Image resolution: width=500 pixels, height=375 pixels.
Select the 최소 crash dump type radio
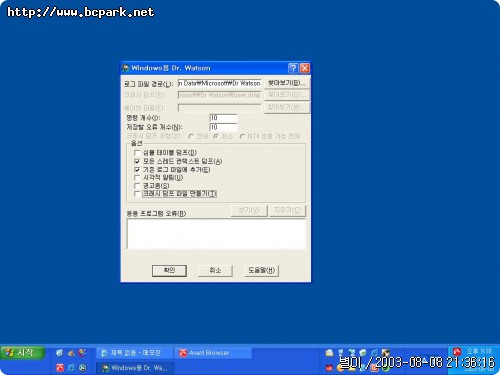[x=216, y=136]
